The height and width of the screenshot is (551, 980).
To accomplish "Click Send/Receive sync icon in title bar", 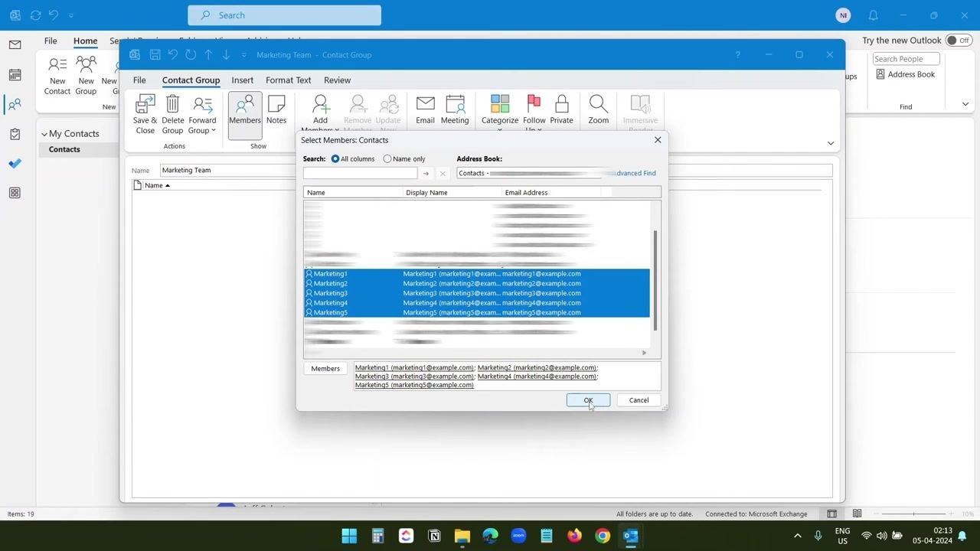I will pyautogui.click(x=35, y=15).
